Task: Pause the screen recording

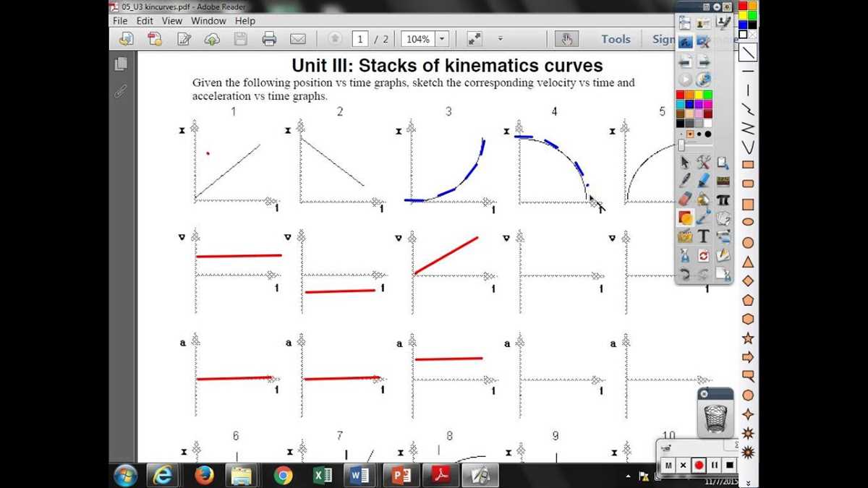Action: tap(714, 465)
